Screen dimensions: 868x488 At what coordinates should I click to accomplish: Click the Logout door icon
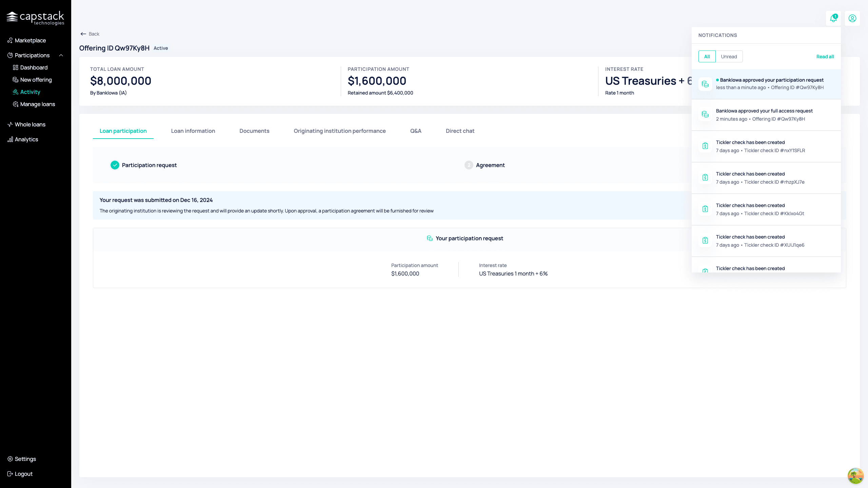tap(10, 474)
